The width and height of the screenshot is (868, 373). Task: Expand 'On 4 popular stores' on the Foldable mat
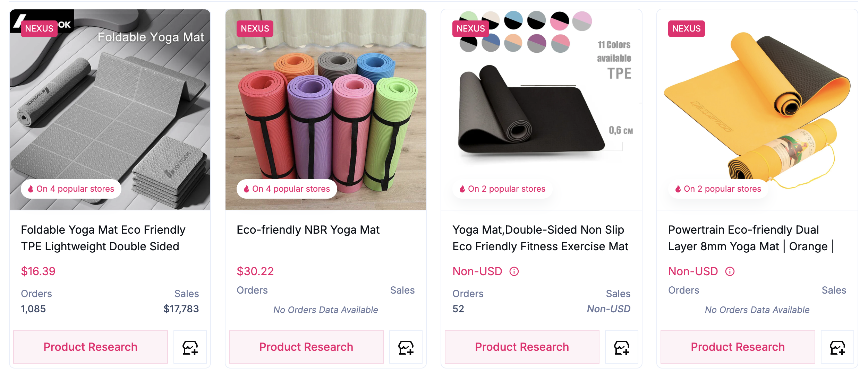[71, 189]
